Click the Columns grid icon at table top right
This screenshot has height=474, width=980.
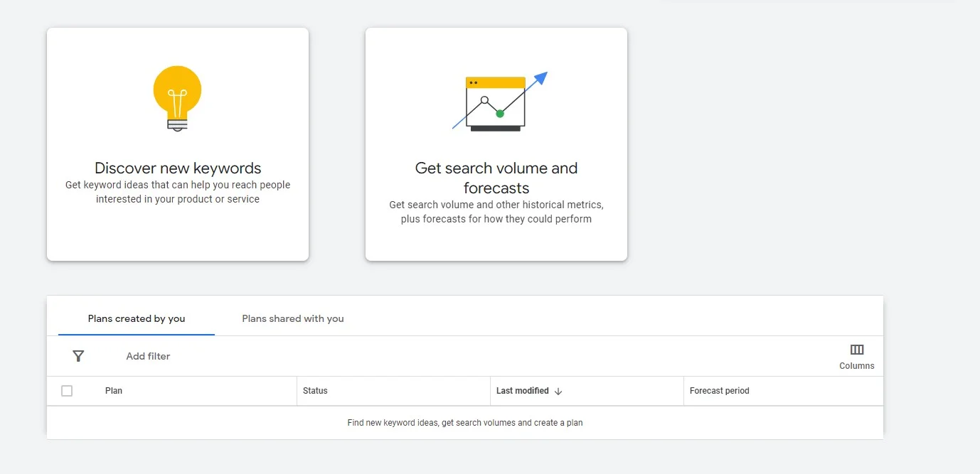click(856, 349)
